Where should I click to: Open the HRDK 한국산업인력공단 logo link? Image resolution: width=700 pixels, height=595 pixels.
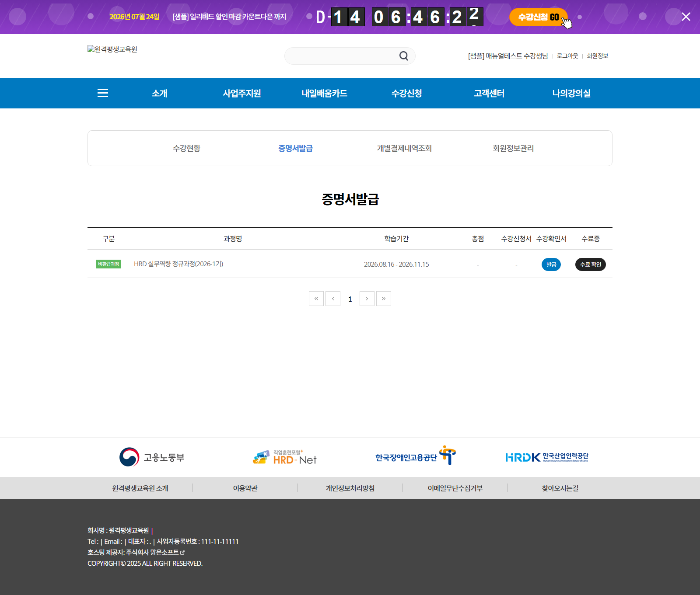(547, 457)
